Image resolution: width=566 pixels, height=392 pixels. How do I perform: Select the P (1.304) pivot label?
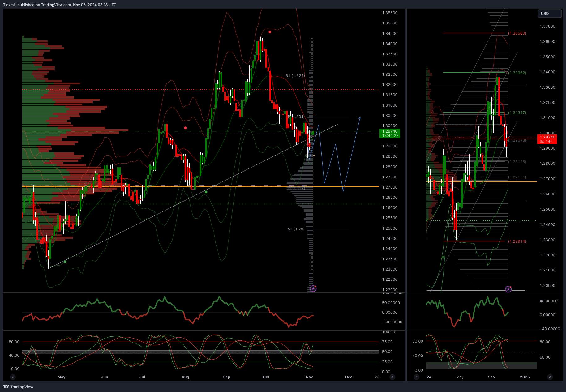[x=296, y=117]
